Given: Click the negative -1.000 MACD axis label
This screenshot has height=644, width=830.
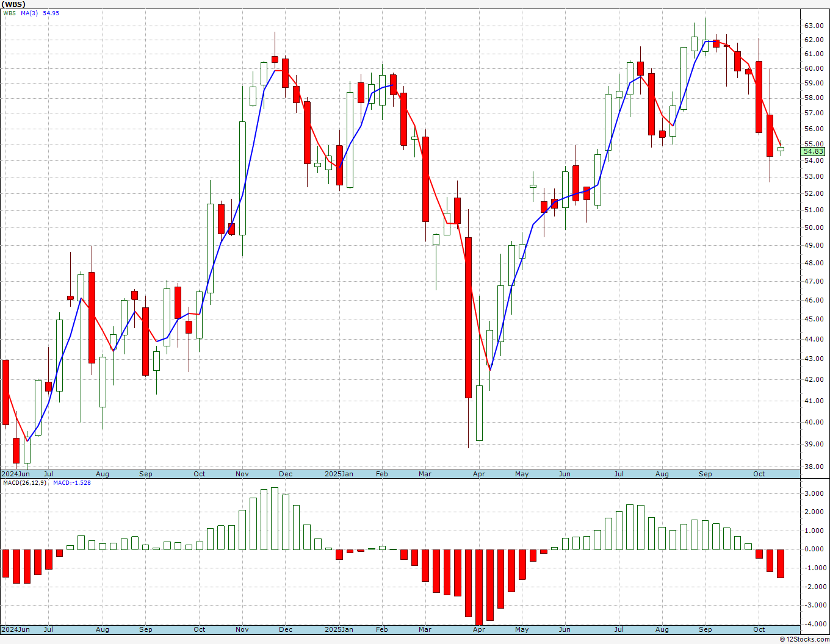Looking at the screenshot, I should point(815,568).
